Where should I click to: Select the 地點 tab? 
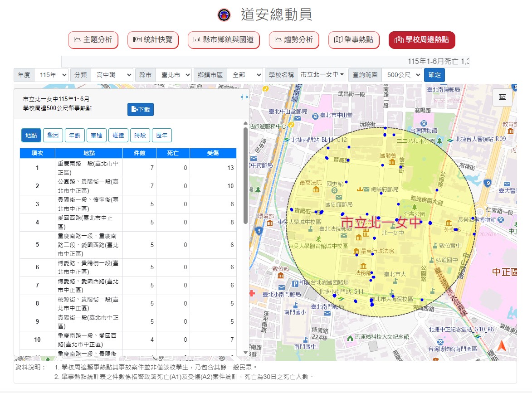click(x=31, y=135)
